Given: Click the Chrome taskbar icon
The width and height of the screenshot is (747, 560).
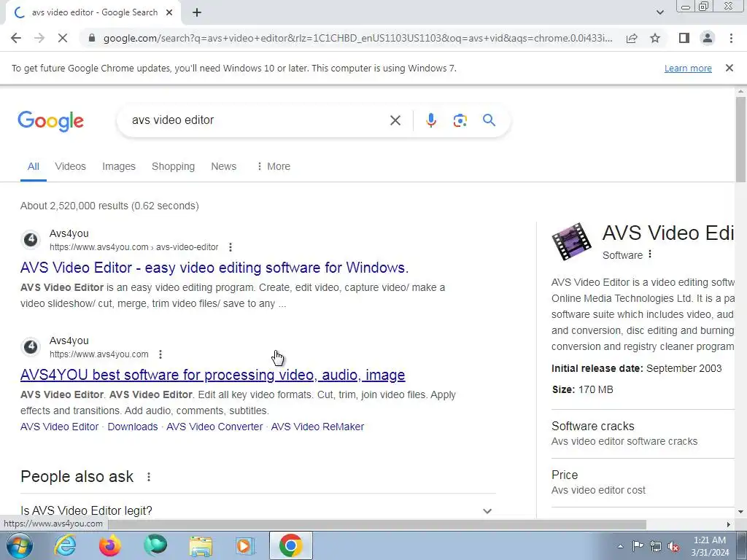Looking at the screenshot, I should click(x=290, y=545).
